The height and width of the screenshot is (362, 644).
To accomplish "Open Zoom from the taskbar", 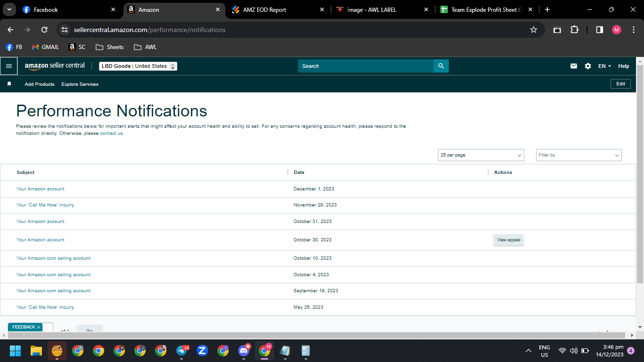I will [x=202, y=351].
